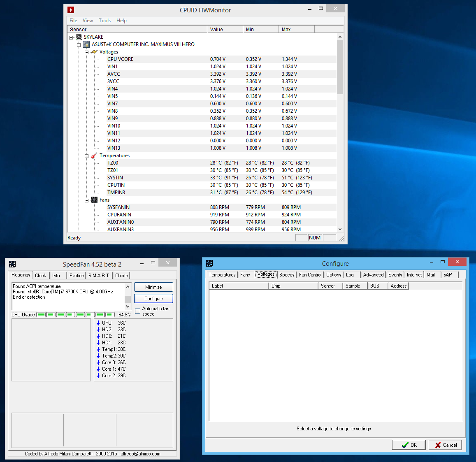Click the Max column header
This screenshot has width=476, height=462.
297,30
